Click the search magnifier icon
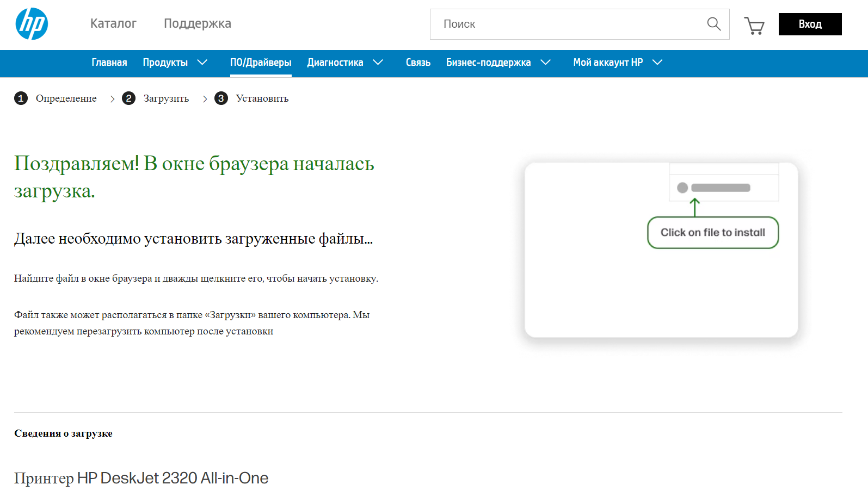 click(714, 24)
